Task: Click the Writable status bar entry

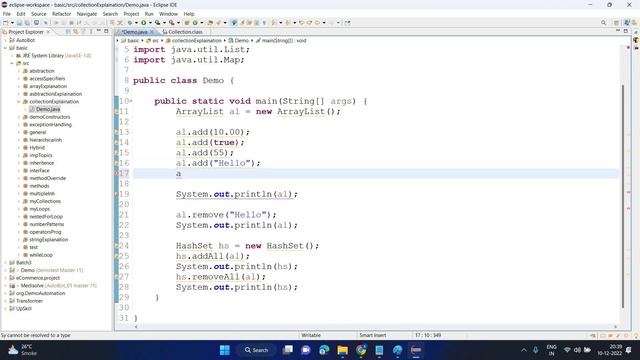Action: pos(311,335)
